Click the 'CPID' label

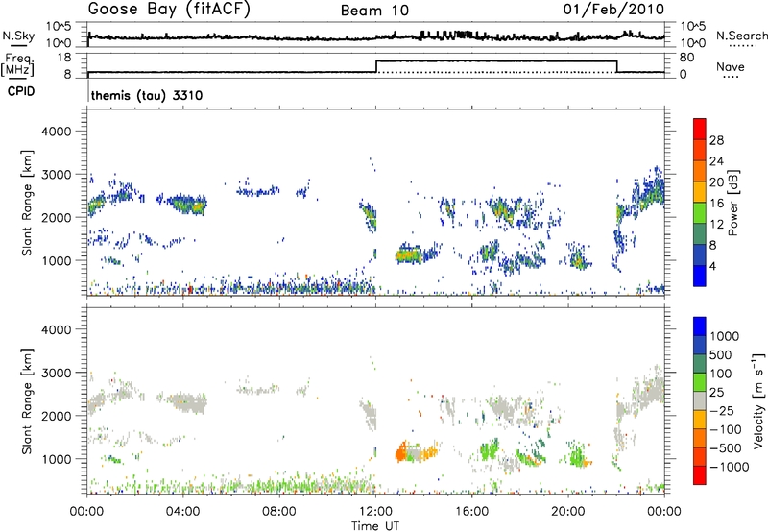(21, 91)
